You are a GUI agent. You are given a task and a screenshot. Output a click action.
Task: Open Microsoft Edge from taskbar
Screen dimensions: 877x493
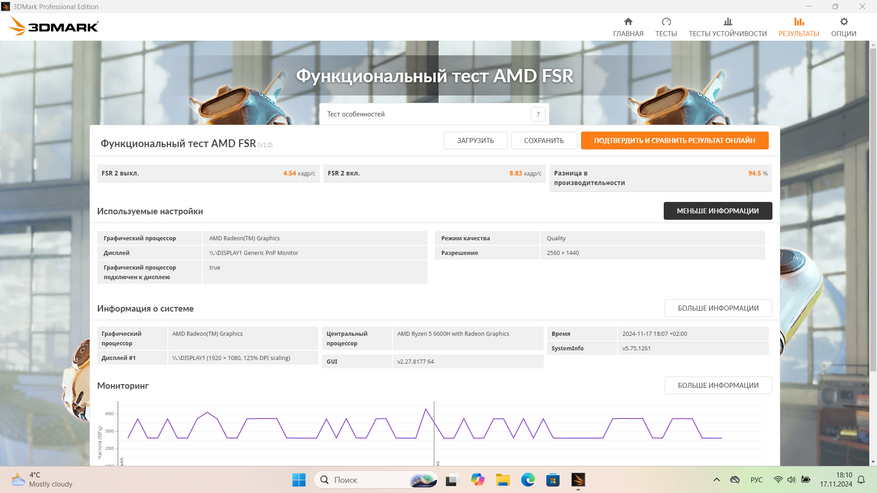click(527, 480)
